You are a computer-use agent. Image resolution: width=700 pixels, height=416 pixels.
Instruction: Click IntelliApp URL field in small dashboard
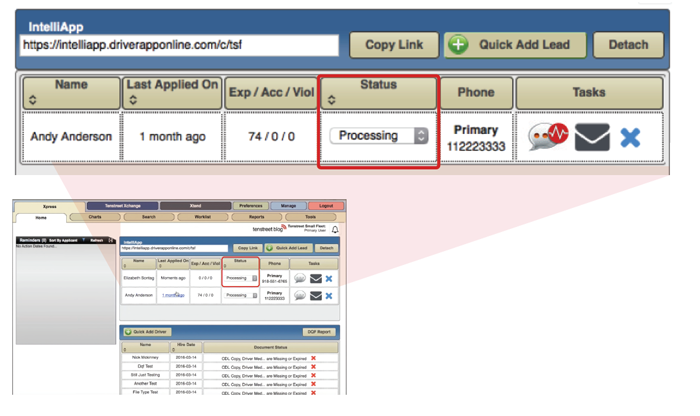tap(174, 248)
